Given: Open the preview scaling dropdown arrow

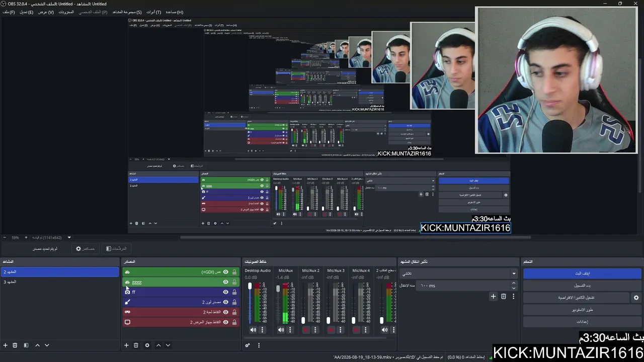Looking at the screenshot, I should 69,237.
